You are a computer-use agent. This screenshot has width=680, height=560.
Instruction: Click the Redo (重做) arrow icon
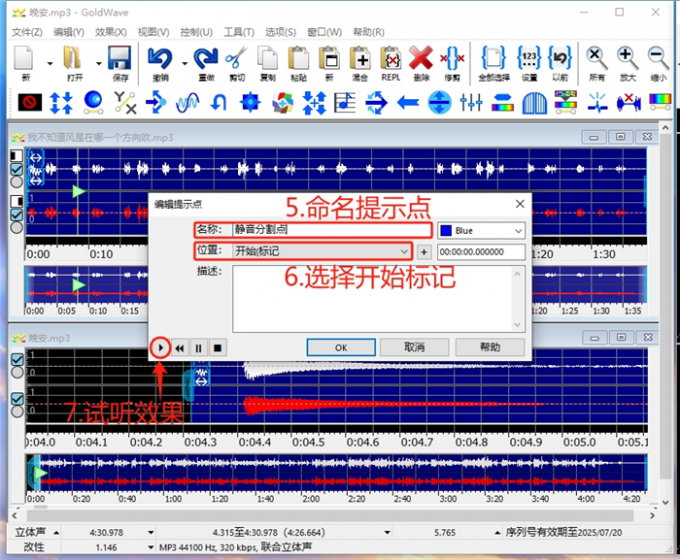click(206, 59)
